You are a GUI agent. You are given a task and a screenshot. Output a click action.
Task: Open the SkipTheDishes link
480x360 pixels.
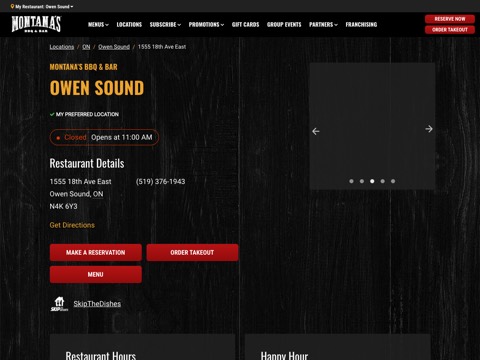coord(97,304)
